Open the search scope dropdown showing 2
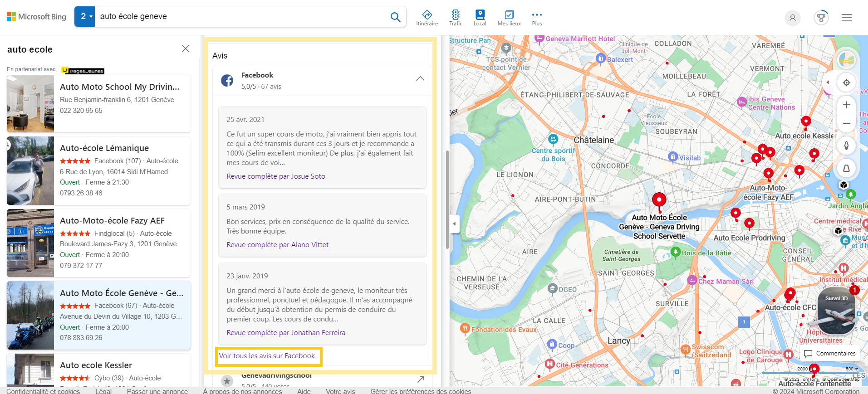 point(85,17)
